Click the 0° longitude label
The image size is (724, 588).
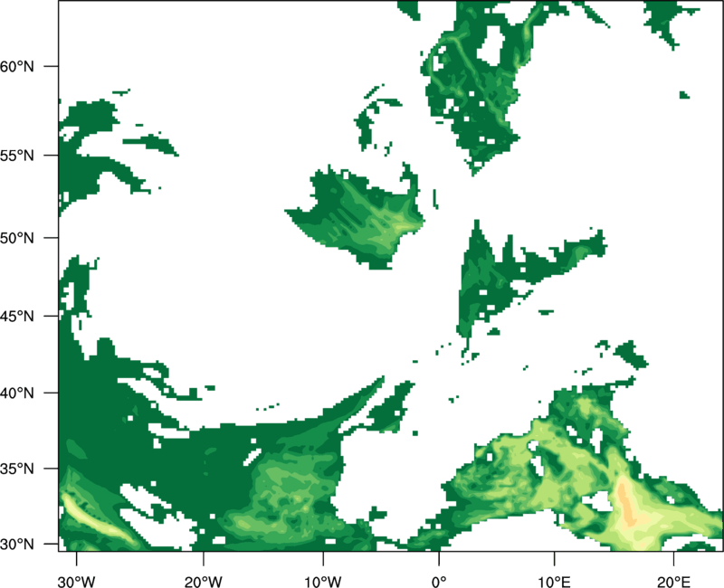pos(439,582)
